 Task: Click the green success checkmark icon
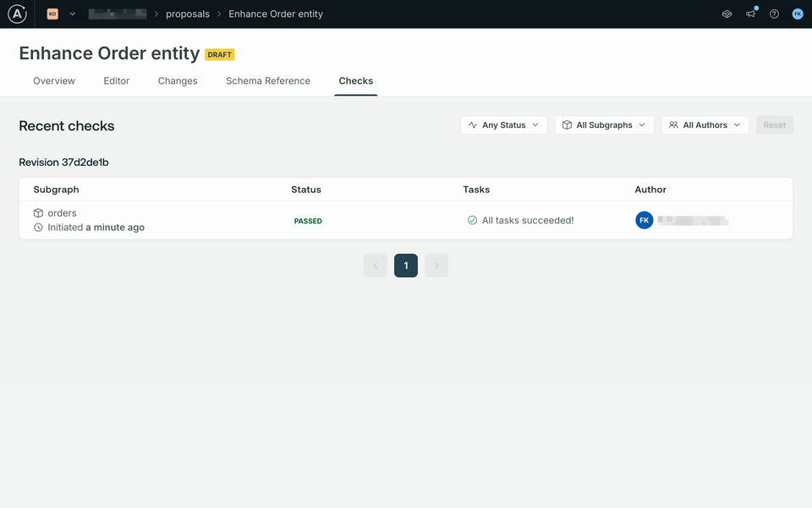[472, 220]
